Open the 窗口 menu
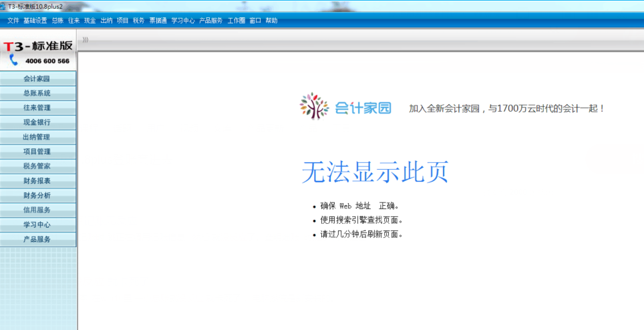 [x=255, y=21]
